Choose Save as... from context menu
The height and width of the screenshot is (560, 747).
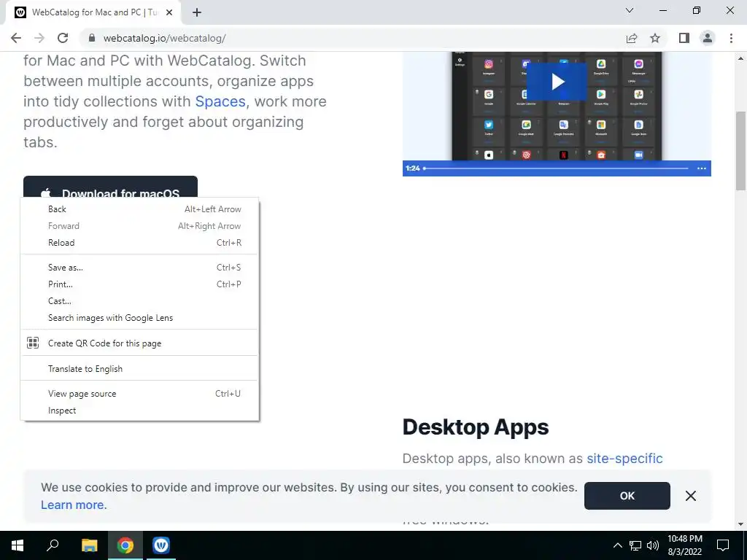pos(139,268)
